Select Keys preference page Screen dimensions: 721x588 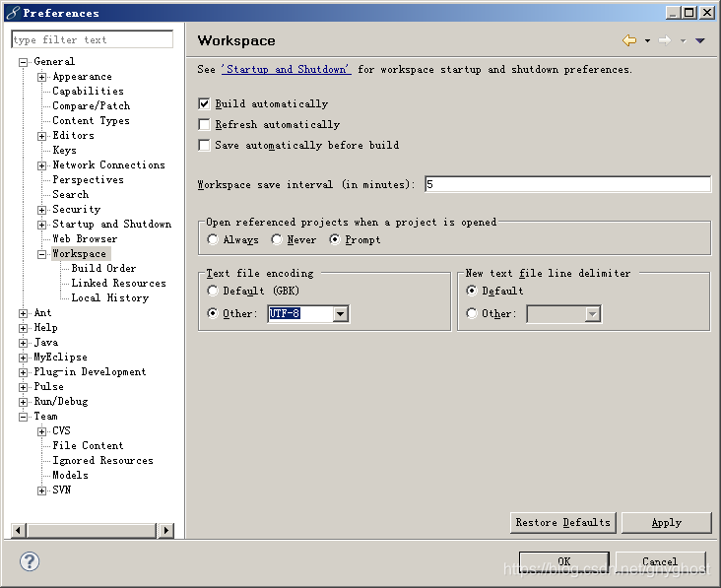tap(64, 150)
